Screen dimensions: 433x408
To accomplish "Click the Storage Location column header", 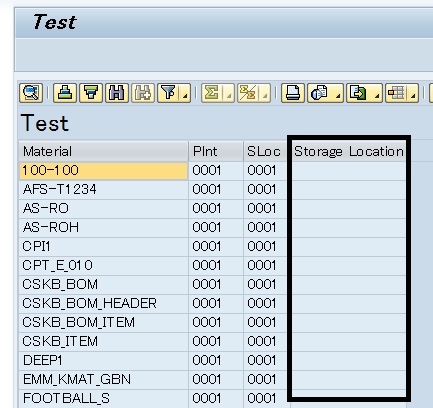I will click(x=349, y=152).
